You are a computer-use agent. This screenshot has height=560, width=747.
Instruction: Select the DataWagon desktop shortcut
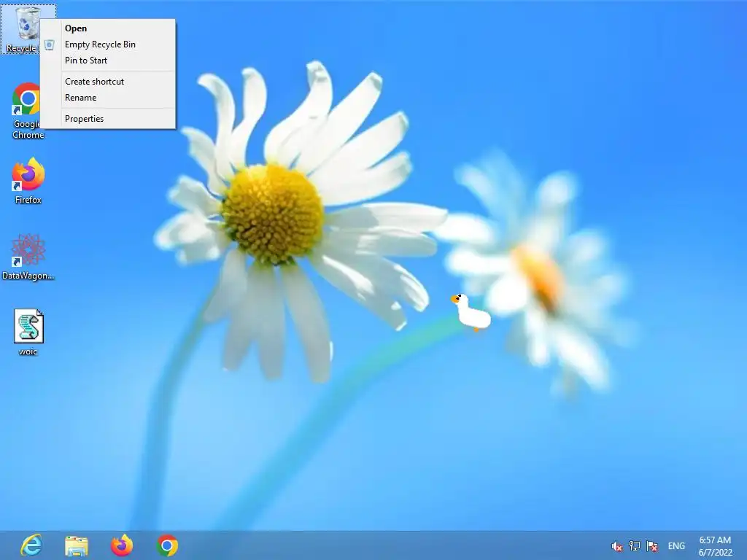point(28,257)
